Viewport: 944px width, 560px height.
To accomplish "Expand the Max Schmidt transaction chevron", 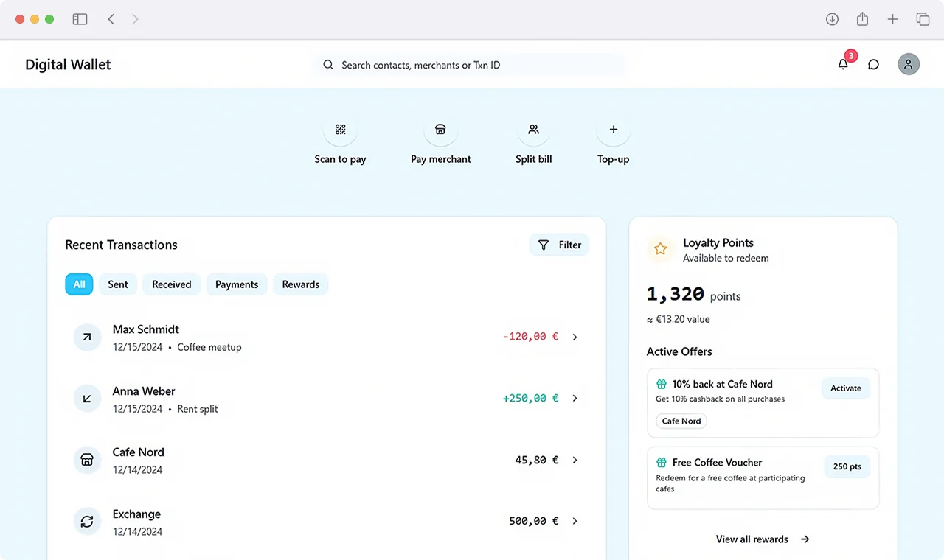I will click(575, 337).
